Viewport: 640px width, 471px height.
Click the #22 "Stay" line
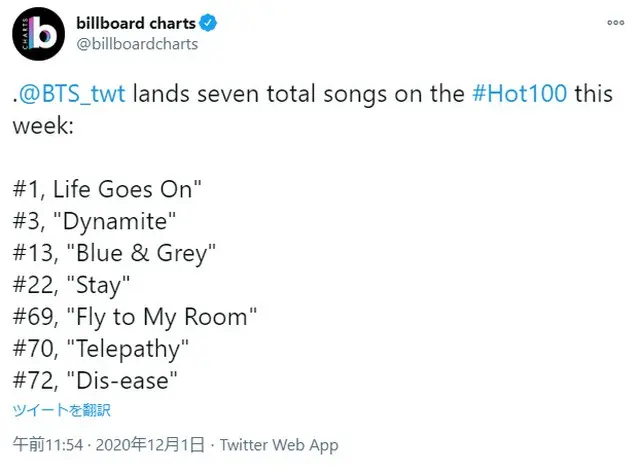tap(71, 285)
